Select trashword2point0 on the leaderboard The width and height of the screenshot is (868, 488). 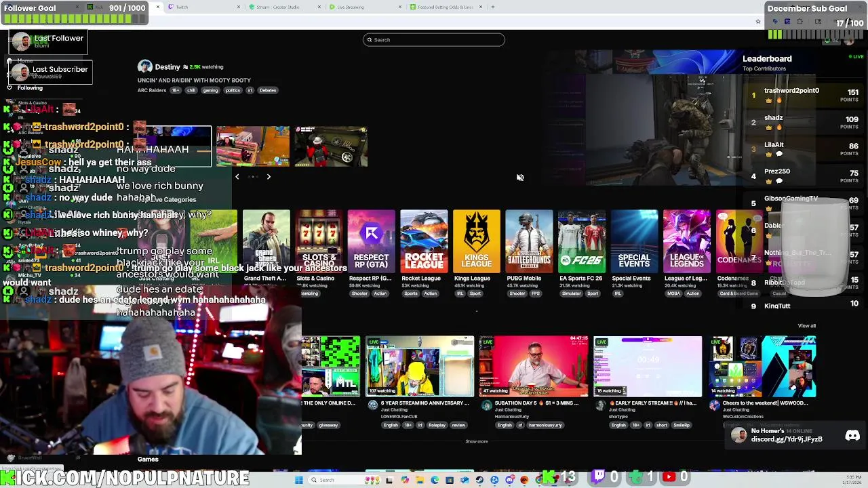pyautogui.click(x=791, y=91)
